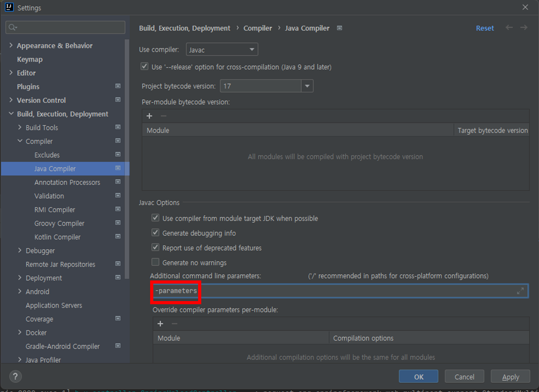539x392 pixels.
Task: Expand the Build Tools node
Action: pos(20,127)
